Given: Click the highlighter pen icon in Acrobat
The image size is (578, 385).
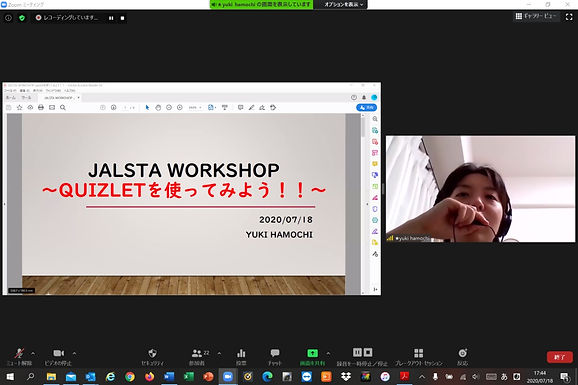Looking at the screenshot, I should (251, 107).
